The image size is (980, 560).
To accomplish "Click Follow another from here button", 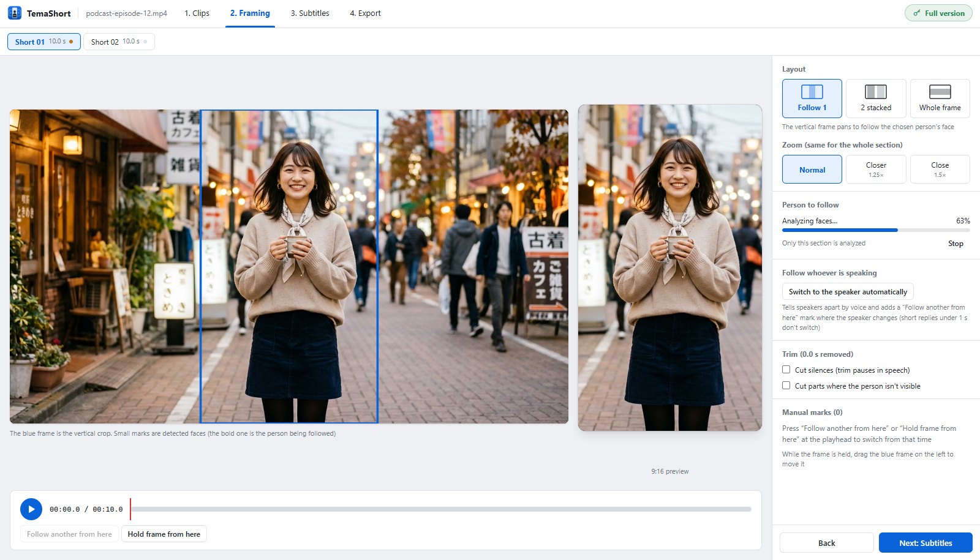I will click(x=69, y=534).
